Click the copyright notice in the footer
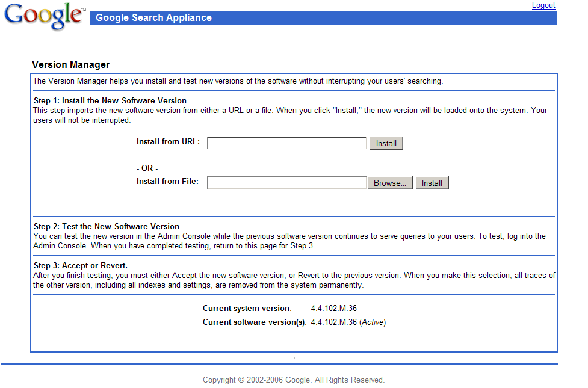588x388 pixels. [x=294, y=380]
